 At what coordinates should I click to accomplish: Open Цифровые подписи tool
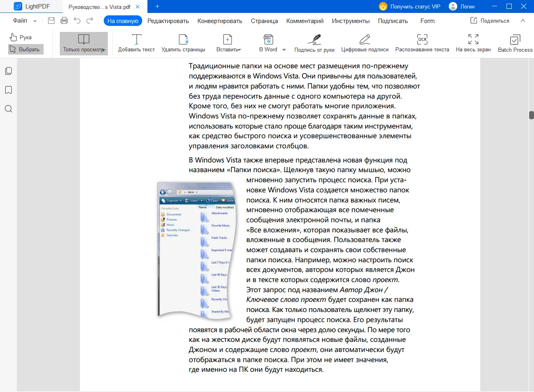[365, 43]
